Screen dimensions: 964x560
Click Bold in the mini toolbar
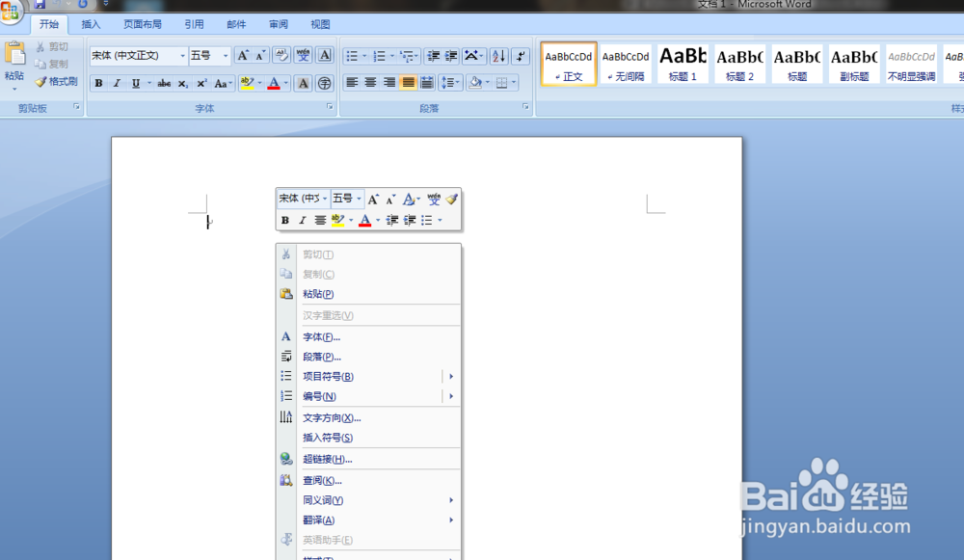[x=284, y=220]
